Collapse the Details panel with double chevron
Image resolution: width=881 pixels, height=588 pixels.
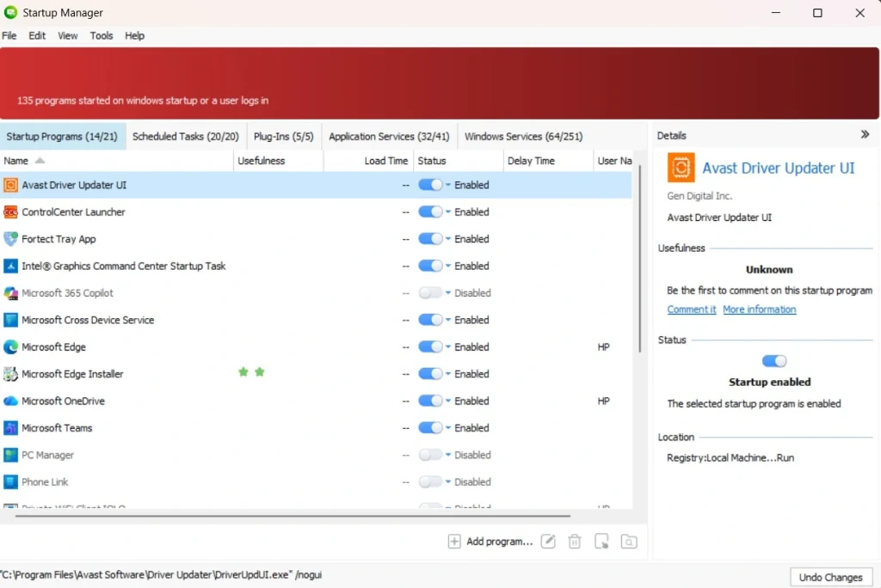pos(865,134)
